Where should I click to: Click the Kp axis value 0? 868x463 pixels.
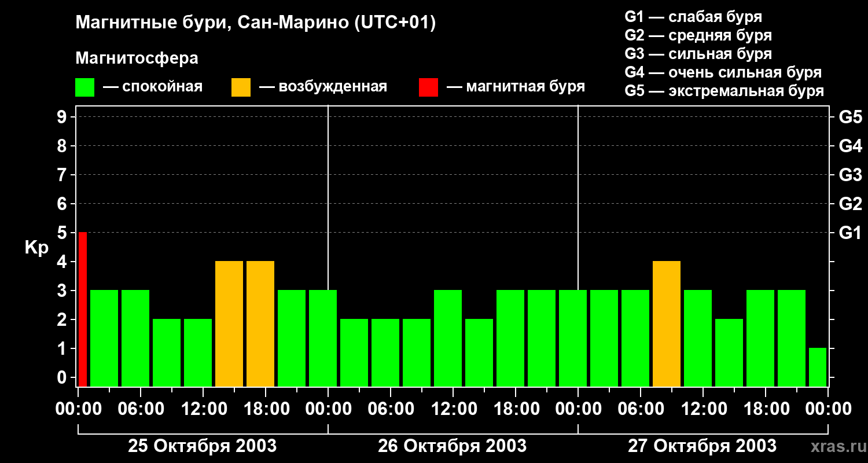pyautogui.click(x=63, y=377)
